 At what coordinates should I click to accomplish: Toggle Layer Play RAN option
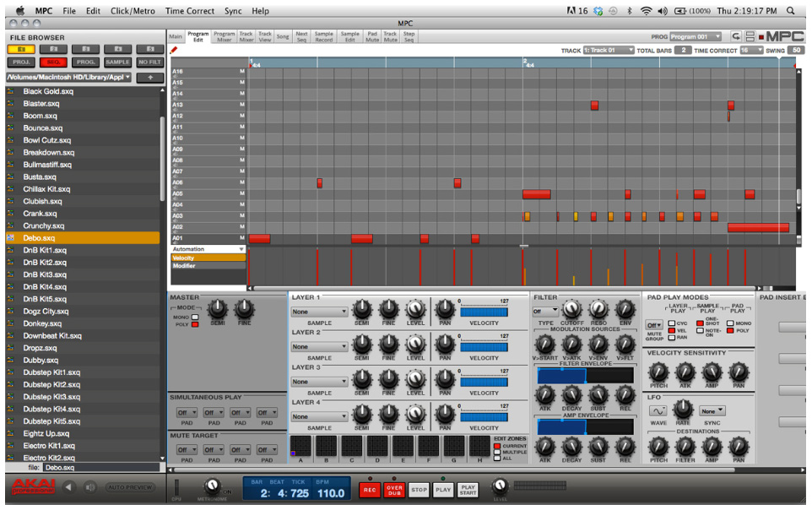coord(672,338)
